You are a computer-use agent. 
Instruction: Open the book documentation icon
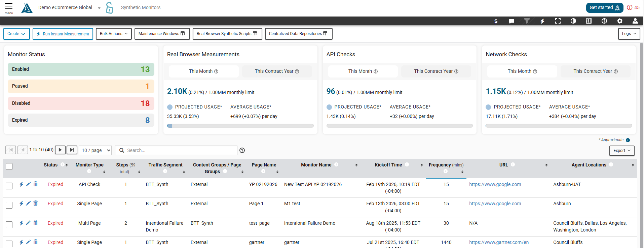click(589, 21)
